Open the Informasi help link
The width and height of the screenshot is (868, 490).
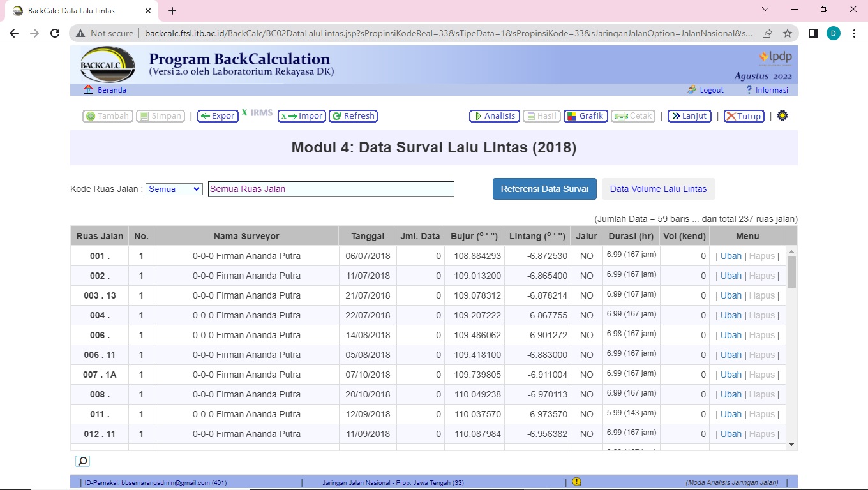(771, 90)
